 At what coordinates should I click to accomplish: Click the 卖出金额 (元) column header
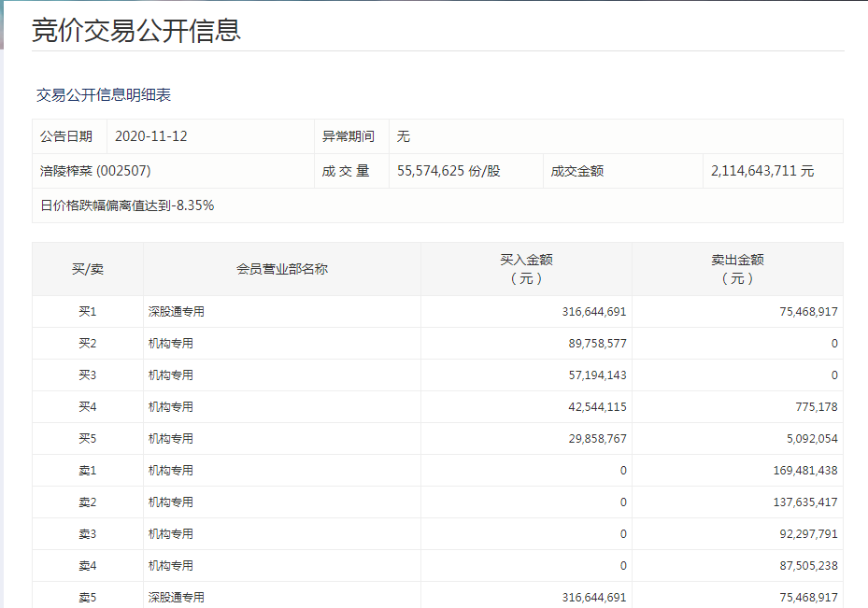(737, 269)
